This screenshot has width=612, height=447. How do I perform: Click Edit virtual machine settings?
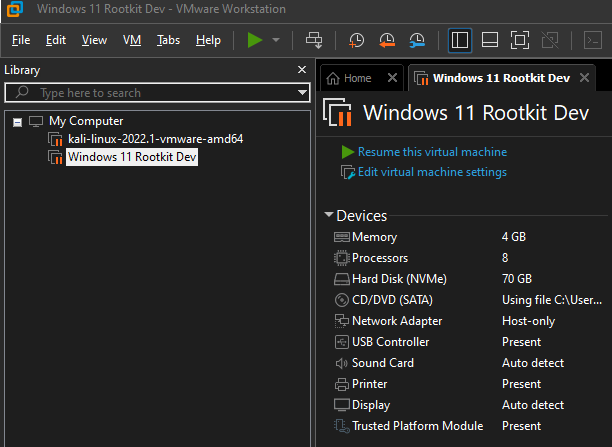[x=432, y=172]
